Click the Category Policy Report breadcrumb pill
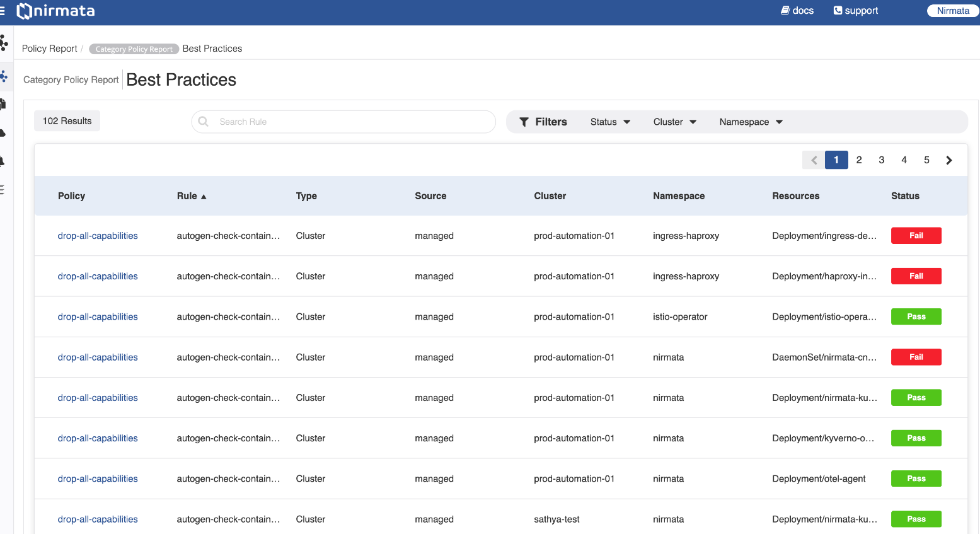The image size is (980, 534). point(134,49)
